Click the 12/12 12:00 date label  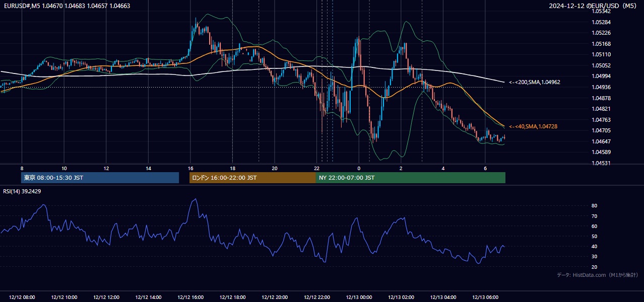tap(106, 297)
